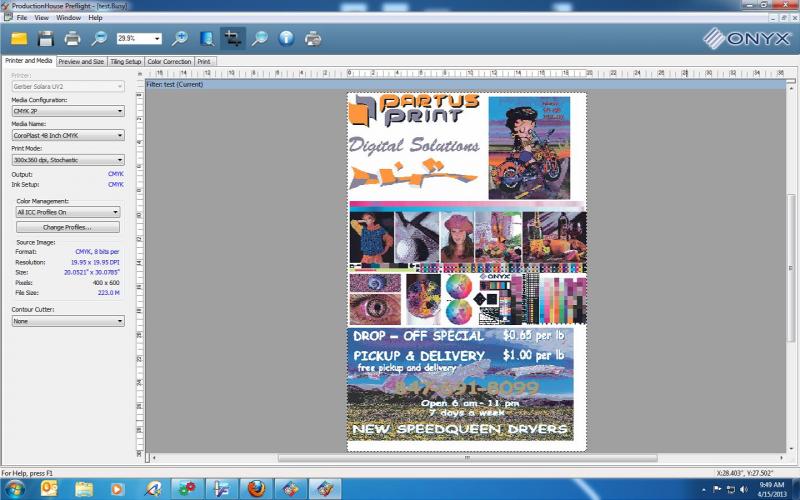Click the Output CMYK value

tap(116, 174)
